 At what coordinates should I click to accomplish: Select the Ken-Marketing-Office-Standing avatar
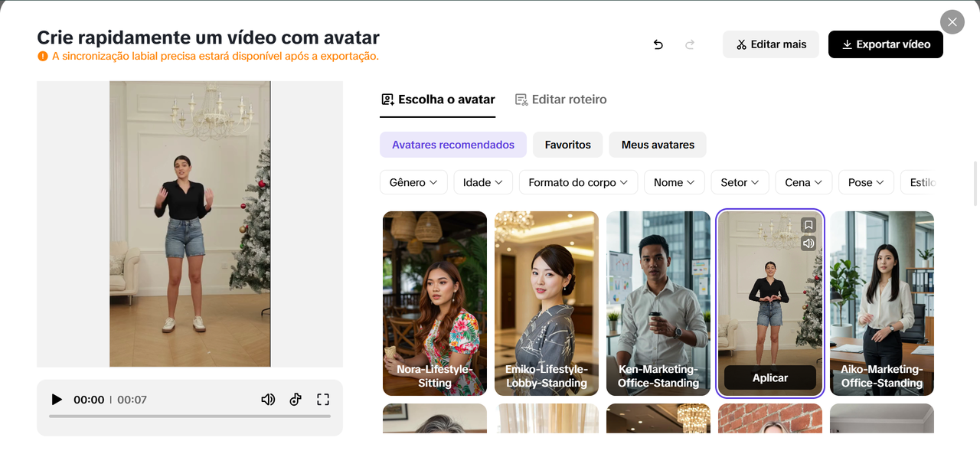click(658, 302)
